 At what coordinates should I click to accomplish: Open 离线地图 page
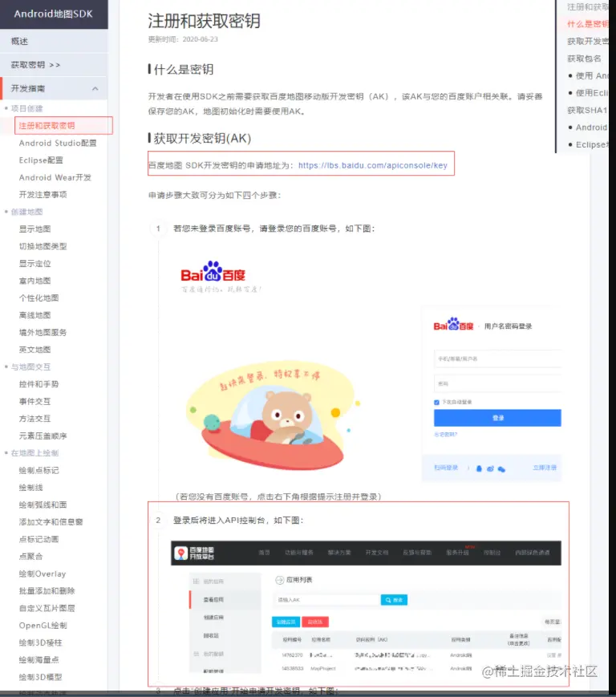34,315
